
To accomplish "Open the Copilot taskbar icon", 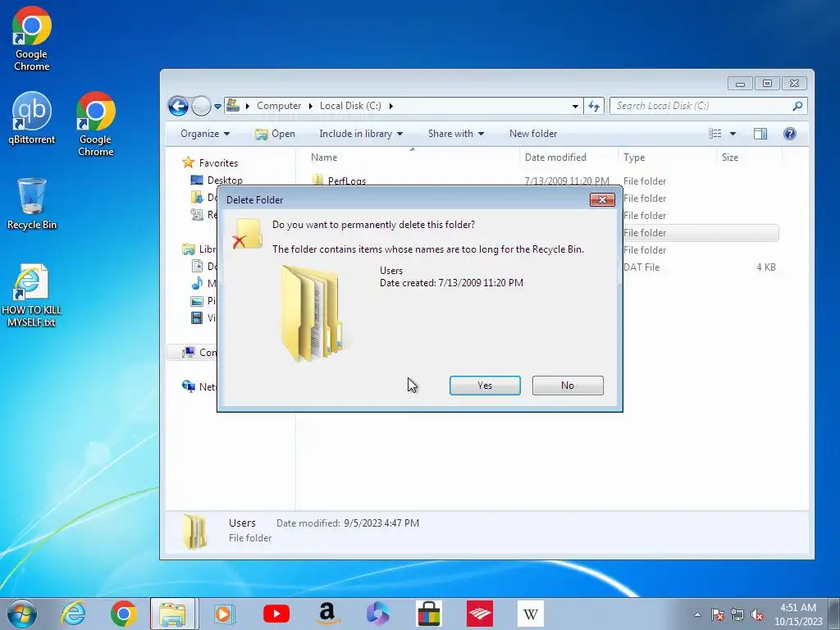I will (x=377, y=614).
